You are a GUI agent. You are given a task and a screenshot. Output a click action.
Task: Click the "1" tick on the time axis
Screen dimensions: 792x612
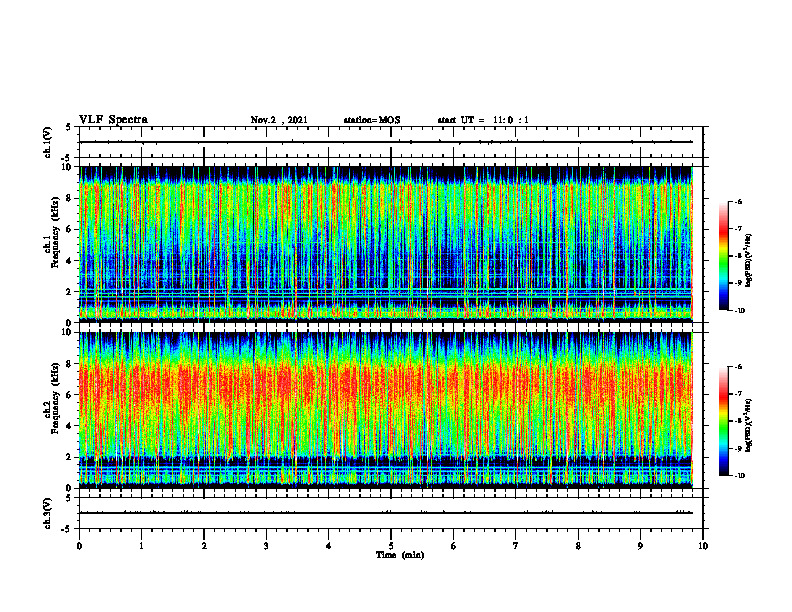(141, 546)
